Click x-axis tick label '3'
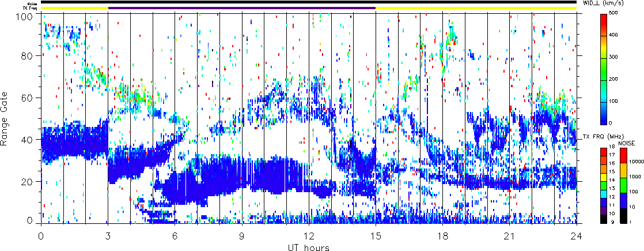This screenshot has height=251, width=644. click(x=108, y=237)
